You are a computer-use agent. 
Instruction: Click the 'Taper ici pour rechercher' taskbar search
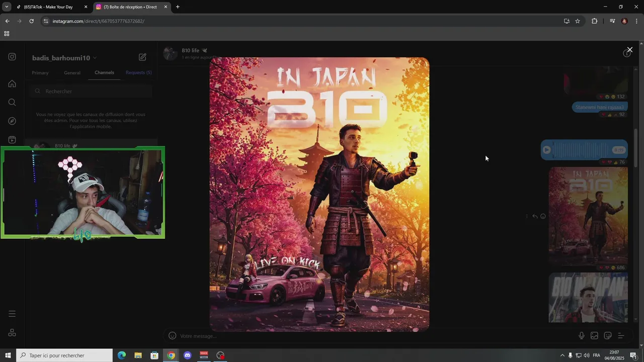64,355
